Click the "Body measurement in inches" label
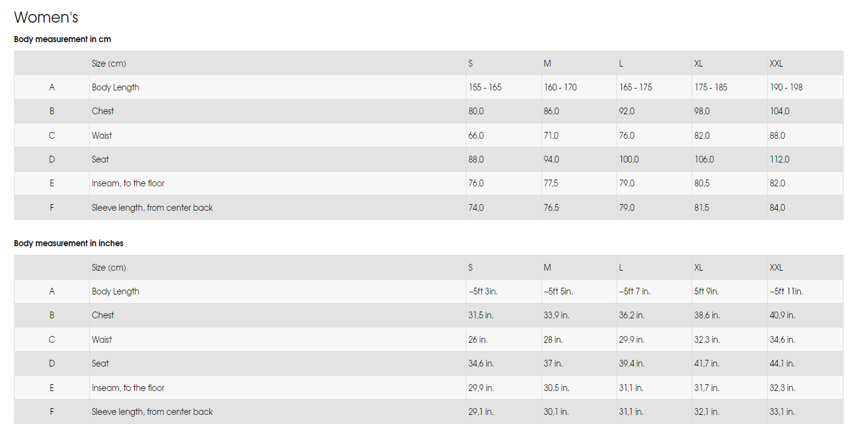 [x=68, y=243]
